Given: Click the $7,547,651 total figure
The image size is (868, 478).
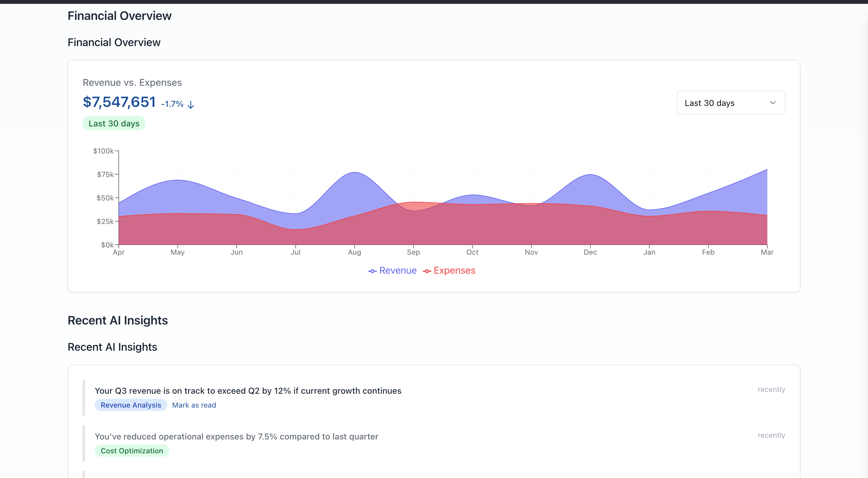Looking at the screenshot, I should 119,102.
